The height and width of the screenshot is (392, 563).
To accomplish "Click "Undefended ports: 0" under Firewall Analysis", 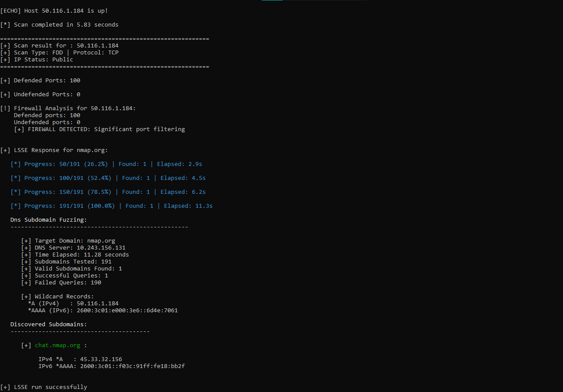I will (x=47, y=122).
